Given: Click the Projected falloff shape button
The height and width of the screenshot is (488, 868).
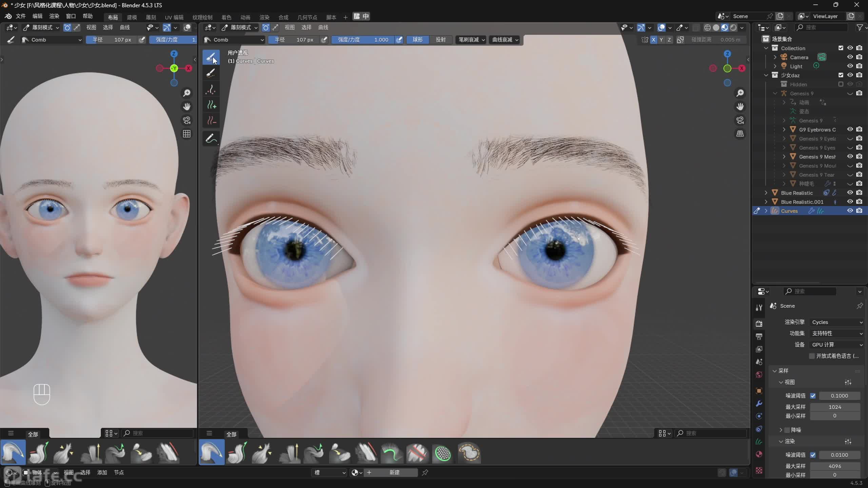Looking at the screenshot, I should (440, 40).
